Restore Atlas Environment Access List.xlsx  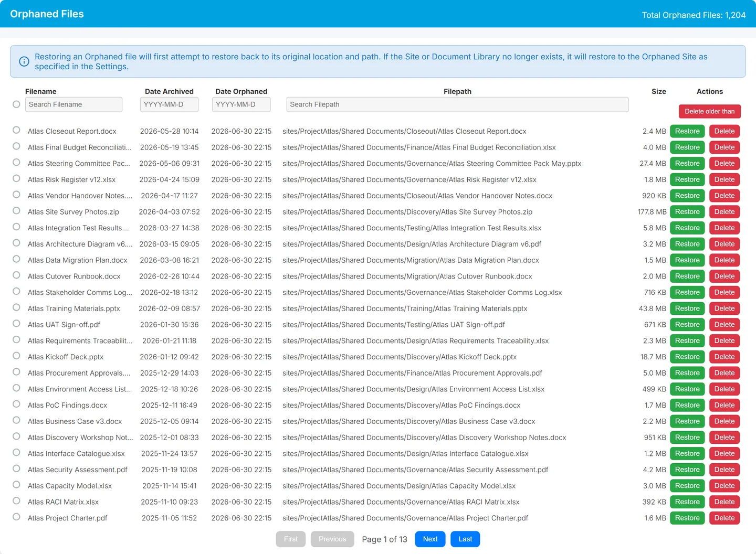tap(687, 389)
